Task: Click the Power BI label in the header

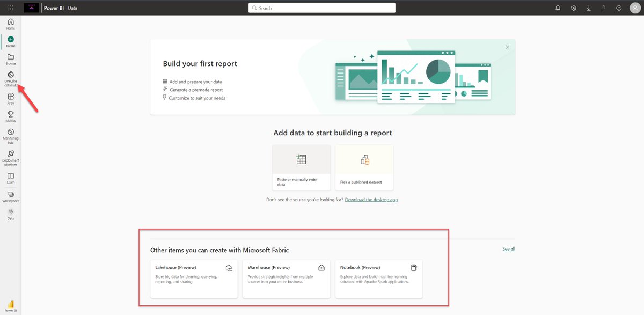Action: [x=54, y=8]
